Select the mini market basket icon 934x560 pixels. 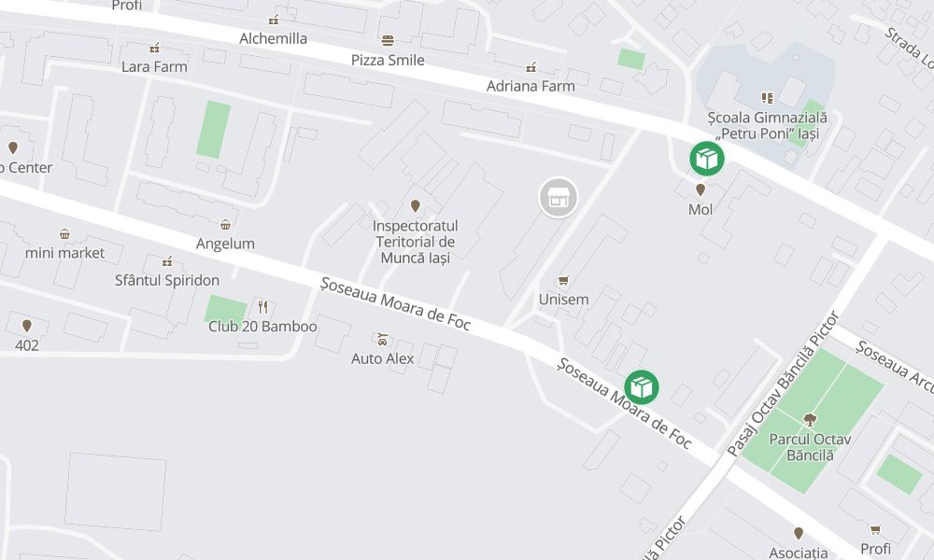click(64, 234)
